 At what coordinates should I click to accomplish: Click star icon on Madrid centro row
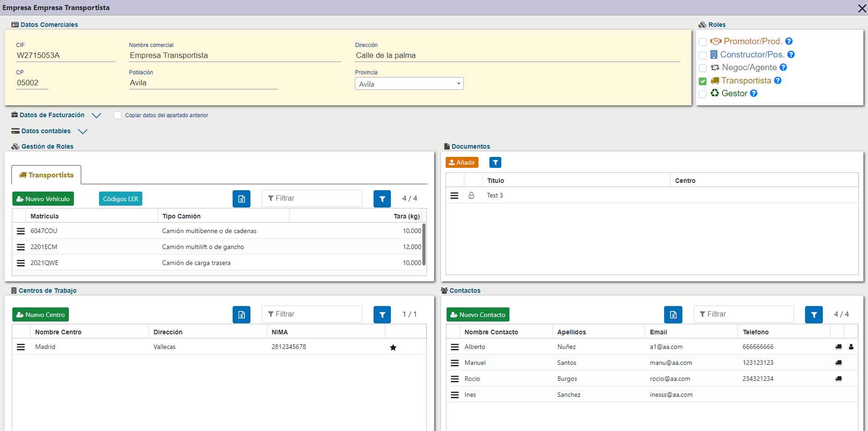click(393, 348)
